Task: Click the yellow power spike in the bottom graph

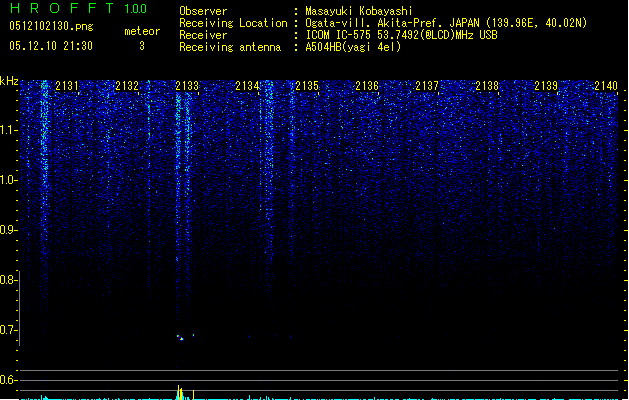Action: pos(180,392)
